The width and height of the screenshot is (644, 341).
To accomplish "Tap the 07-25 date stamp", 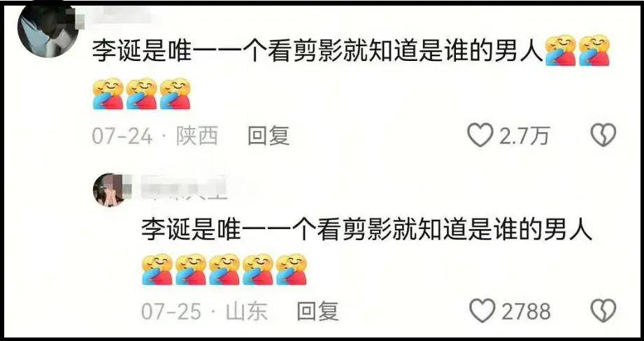I will pyautogui.click(x=172, y=312).
